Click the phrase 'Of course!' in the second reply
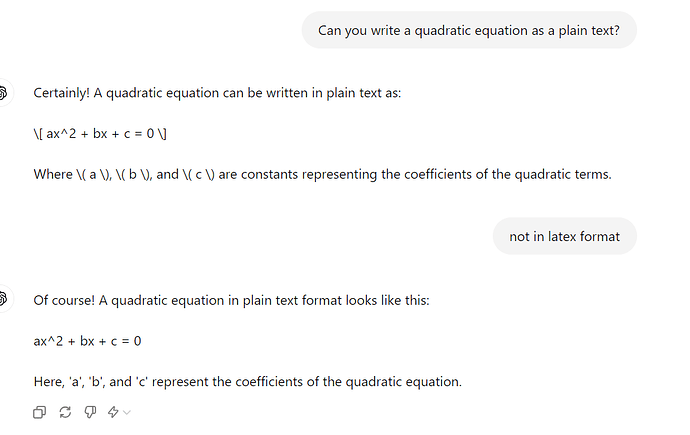Viewport: 690px width, 435px height. 64,299
